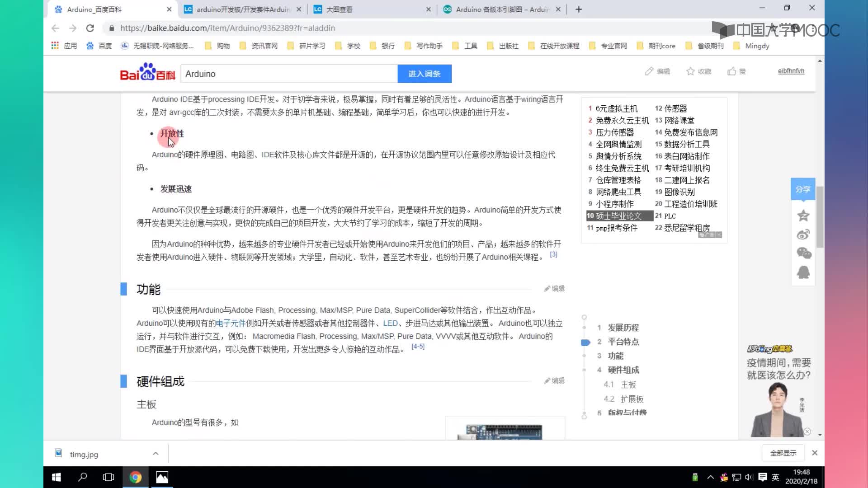Open the 购物 bookmark folder
This screenshot has height=488, width=868.
[217, 46]
